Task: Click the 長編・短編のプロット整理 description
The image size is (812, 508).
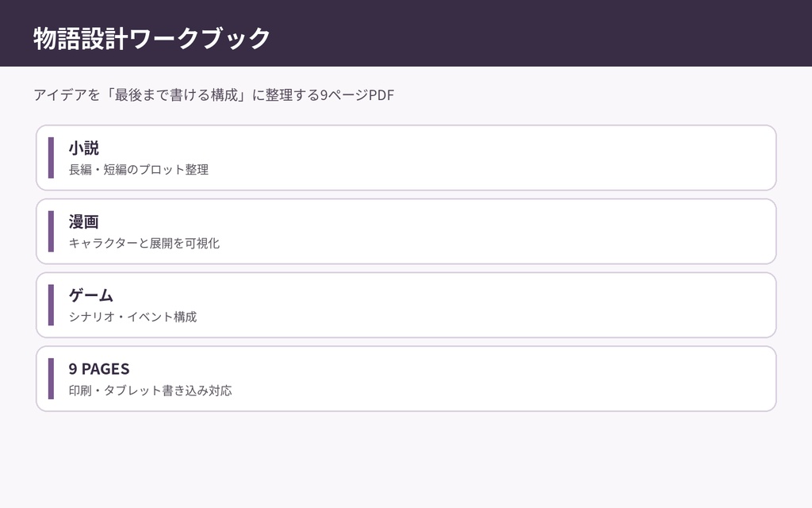Action: (x=139, y=170)
